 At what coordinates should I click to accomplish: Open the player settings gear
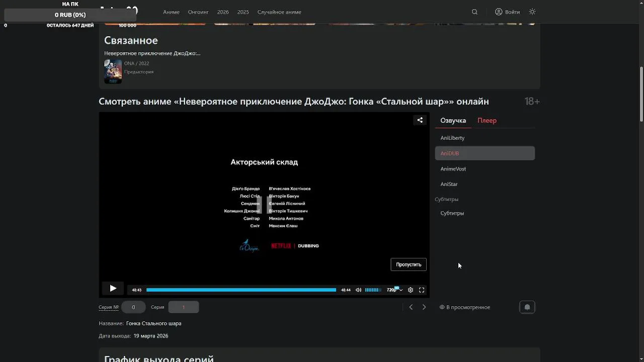[411, 290]
